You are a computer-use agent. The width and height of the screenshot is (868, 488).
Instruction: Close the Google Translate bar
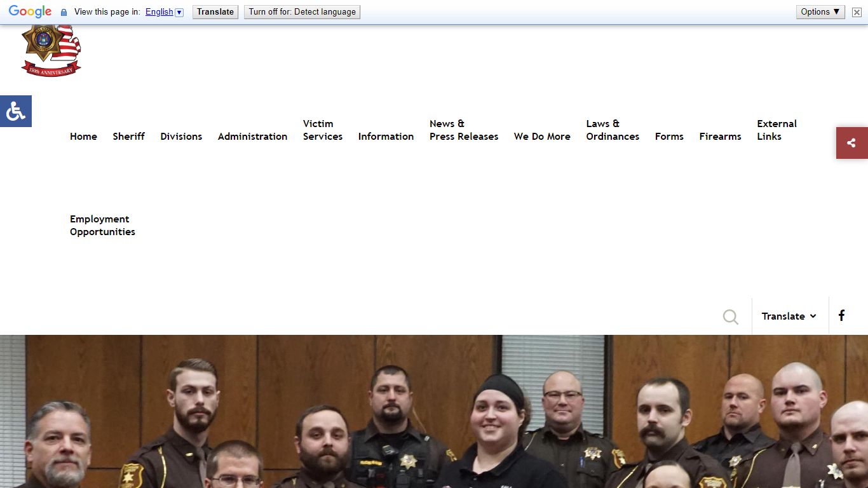point(857,12)
